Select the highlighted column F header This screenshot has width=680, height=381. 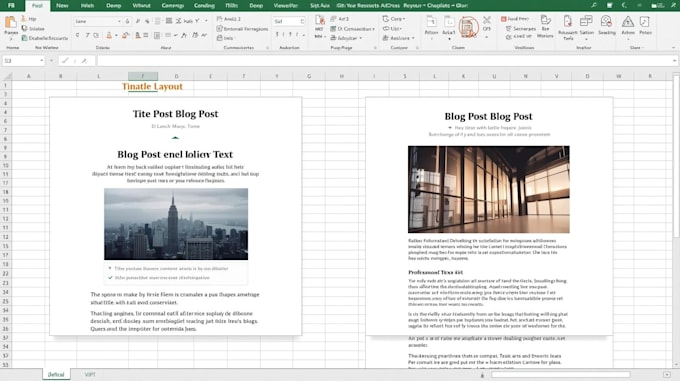[x=143, y=76]
